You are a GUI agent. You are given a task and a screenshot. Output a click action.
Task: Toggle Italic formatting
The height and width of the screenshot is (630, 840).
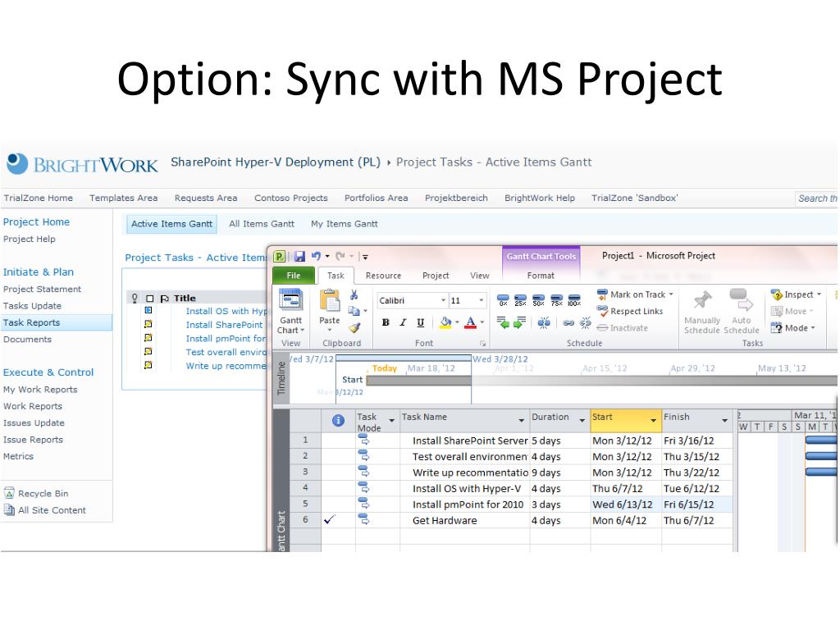[403, 322]
